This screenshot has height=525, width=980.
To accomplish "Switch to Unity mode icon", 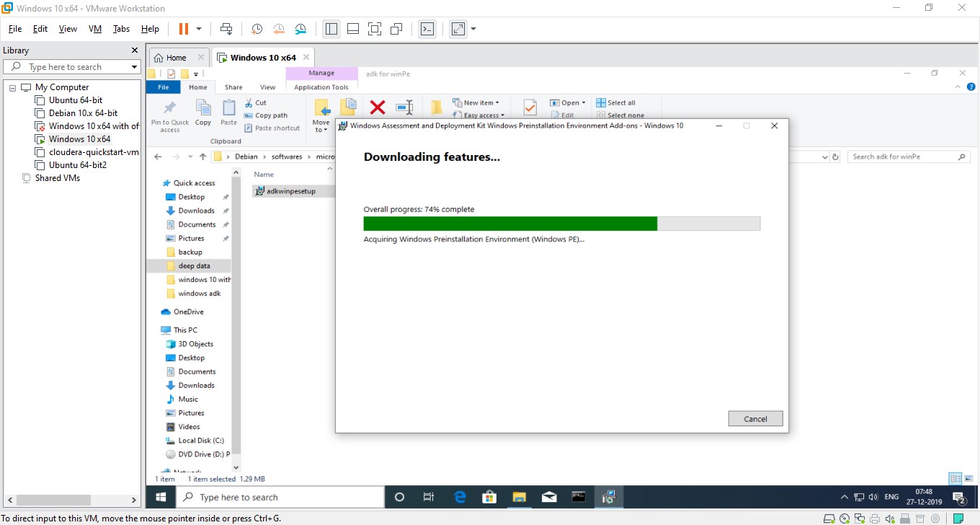I will [396, 29].
